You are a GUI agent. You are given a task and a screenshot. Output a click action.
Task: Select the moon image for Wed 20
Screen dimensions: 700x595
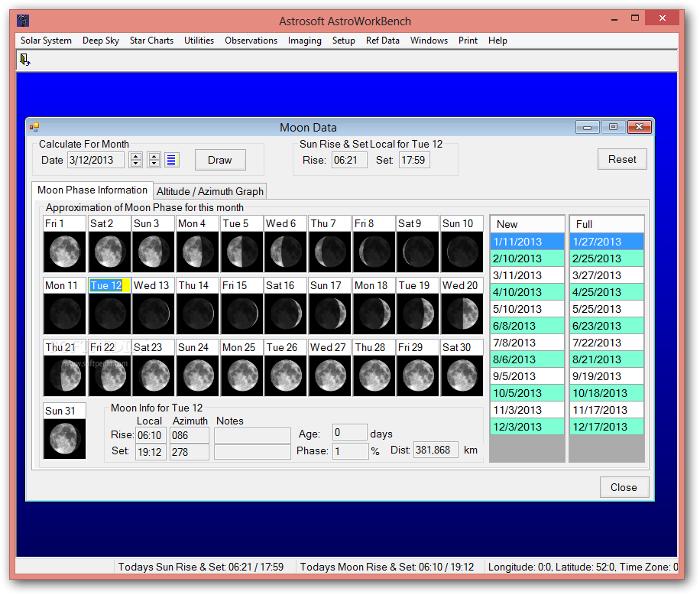462,314
